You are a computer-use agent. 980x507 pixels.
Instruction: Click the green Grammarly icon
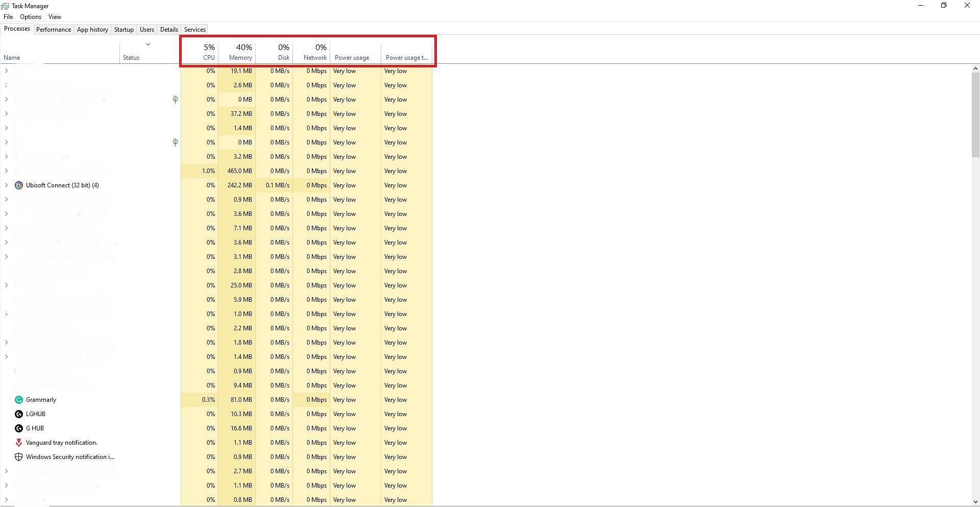click(19, 400)
